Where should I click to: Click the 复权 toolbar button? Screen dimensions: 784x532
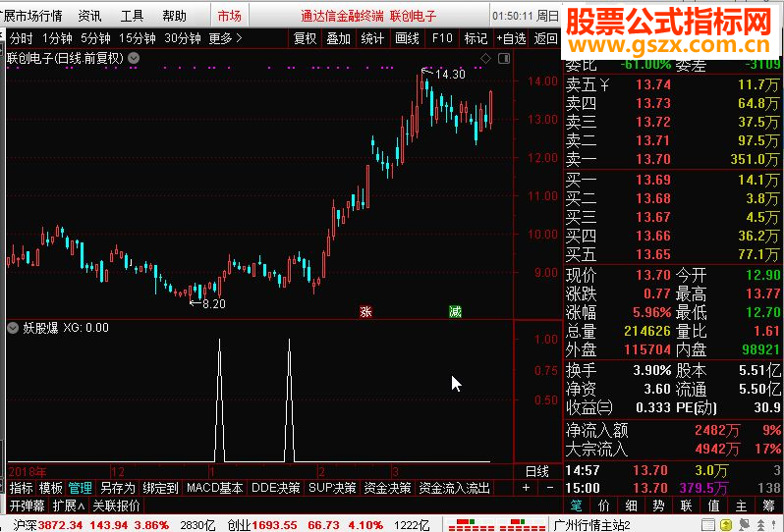coord(305,38)
